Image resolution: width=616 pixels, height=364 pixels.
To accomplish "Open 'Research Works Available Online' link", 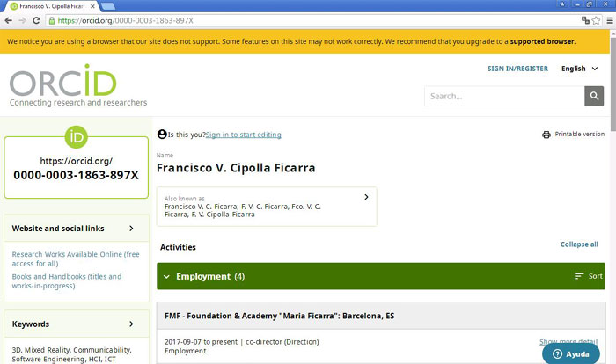I will (76, 258).
